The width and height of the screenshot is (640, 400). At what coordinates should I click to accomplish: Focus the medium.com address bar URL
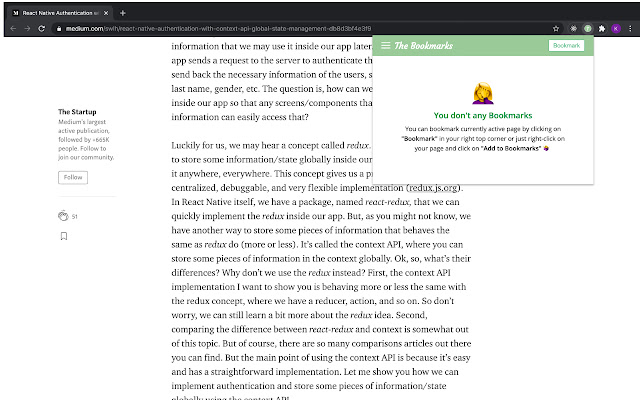click(218, 29)
